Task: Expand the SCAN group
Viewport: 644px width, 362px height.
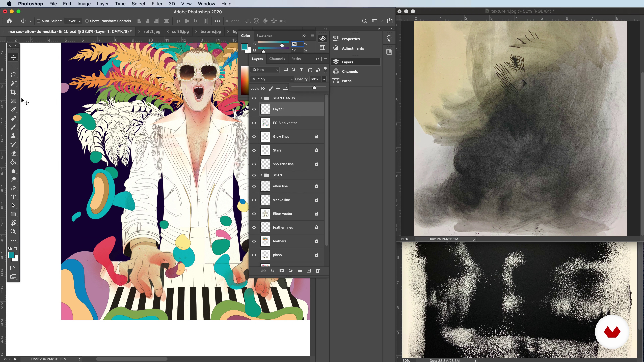Action: pos(261,175)
